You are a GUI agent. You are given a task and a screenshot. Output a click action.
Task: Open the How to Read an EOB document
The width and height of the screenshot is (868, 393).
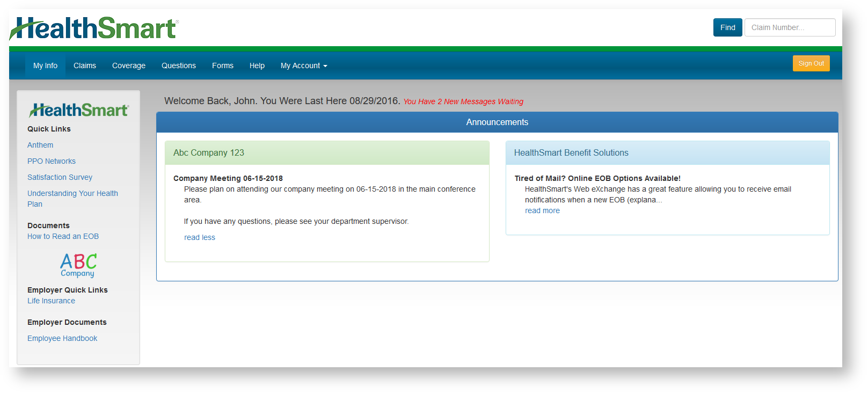[63, 236]
